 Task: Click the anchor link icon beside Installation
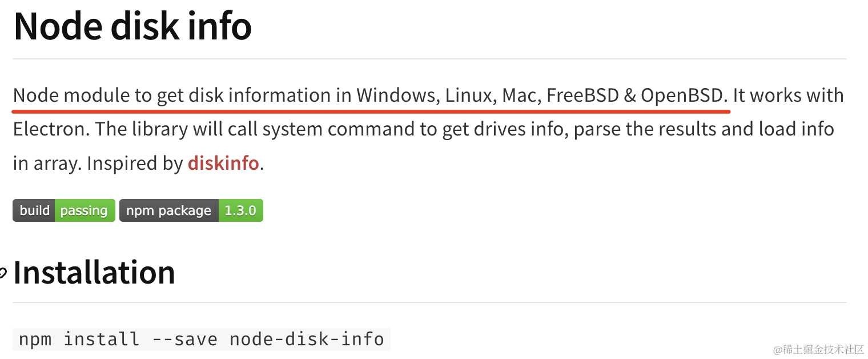pos(3,274)
